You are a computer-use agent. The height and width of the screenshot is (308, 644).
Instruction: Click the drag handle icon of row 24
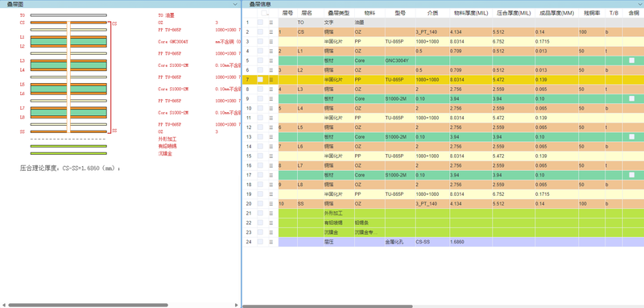click(x=271, y=242)
